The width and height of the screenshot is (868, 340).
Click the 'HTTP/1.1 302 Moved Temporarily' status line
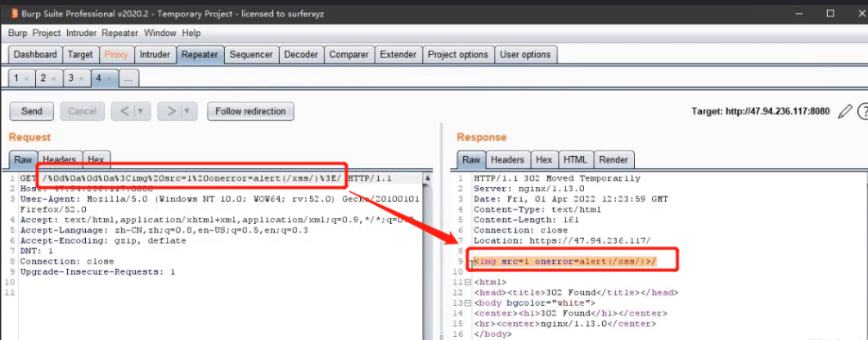(557, 178)
